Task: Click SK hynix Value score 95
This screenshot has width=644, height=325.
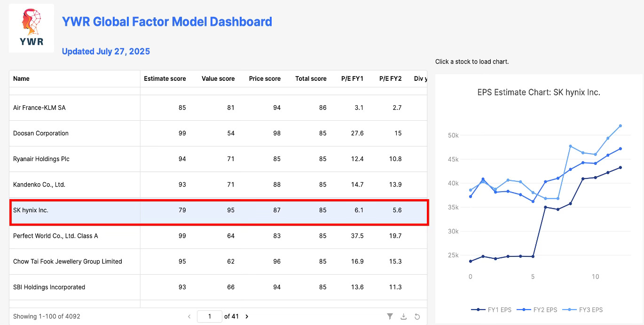Action: pos(231,210)
